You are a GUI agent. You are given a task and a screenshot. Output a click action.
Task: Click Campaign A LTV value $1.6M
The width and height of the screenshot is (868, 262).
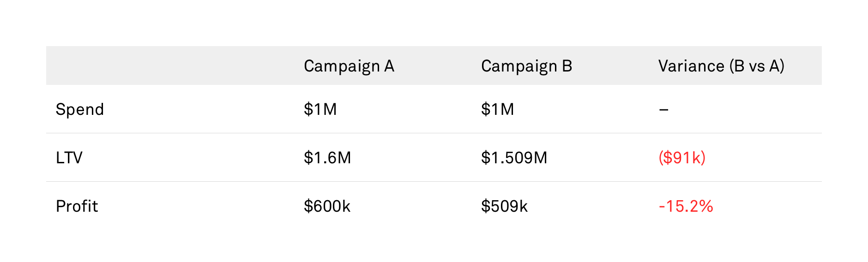(327, 158)
